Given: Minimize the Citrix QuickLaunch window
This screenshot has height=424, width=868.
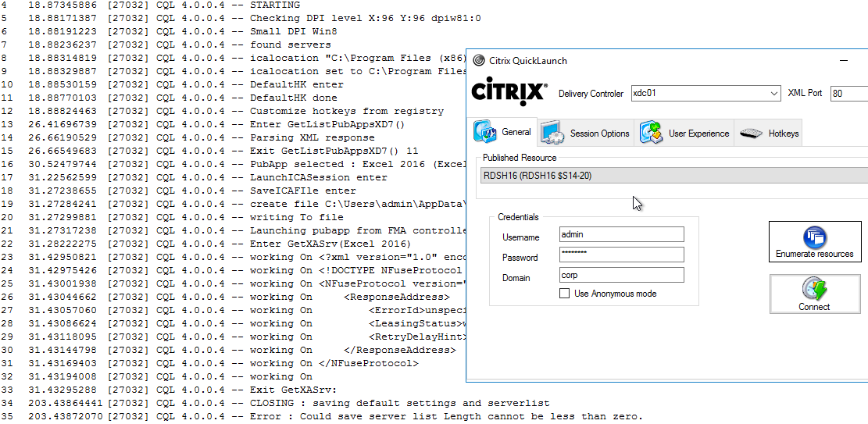Looking at the screenshot, I should pos(843,61).
